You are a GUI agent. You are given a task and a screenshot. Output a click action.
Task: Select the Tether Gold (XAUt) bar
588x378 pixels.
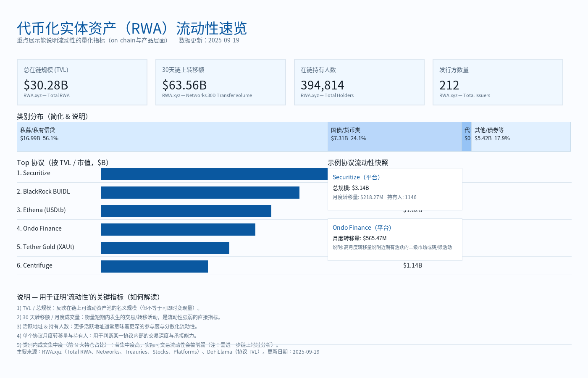pos(165,248)
